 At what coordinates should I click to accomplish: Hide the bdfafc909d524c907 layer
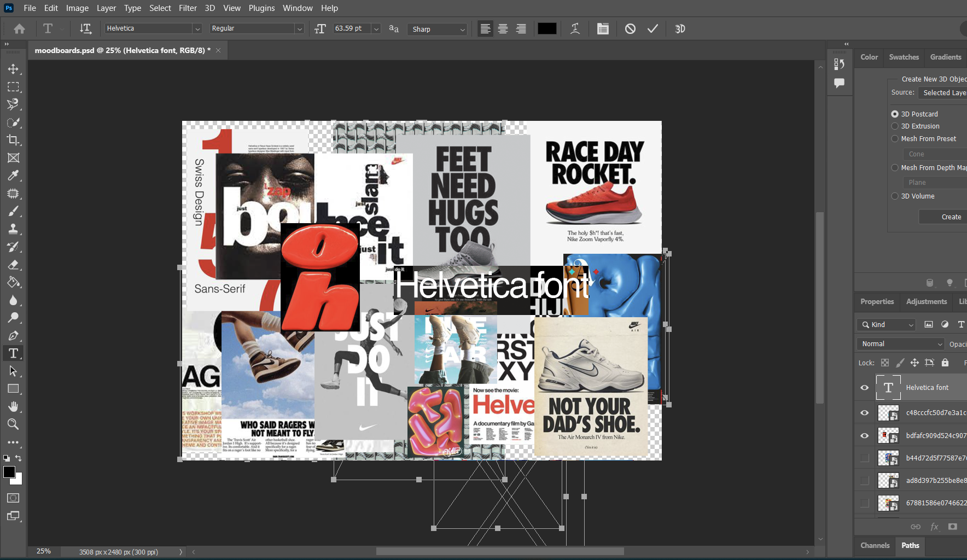point(865,436)
